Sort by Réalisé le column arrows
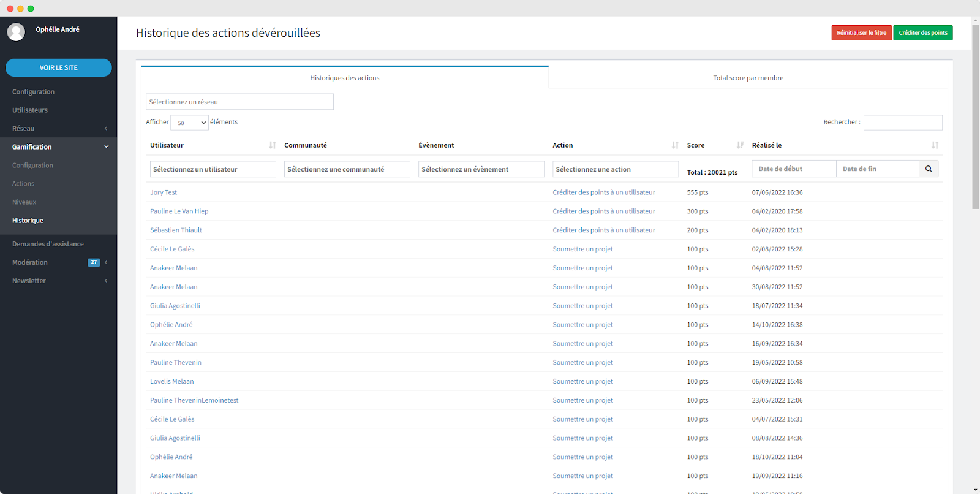The image size is (980, 494). 935,145
